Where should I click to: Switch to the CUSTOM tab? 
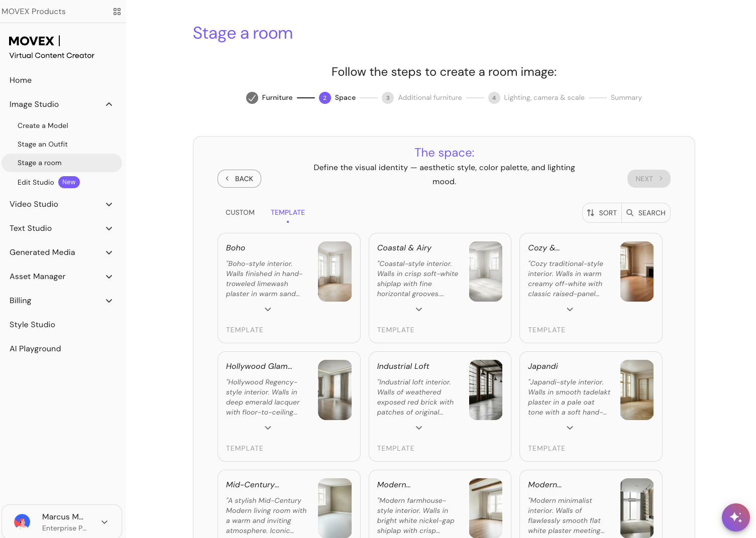point(240,212)
